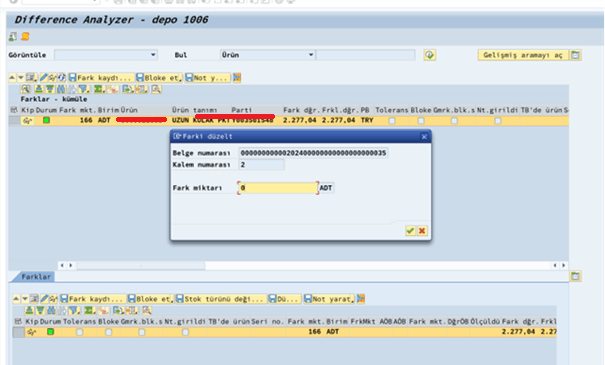Click Stok türünü deği... button

[221, 299]
